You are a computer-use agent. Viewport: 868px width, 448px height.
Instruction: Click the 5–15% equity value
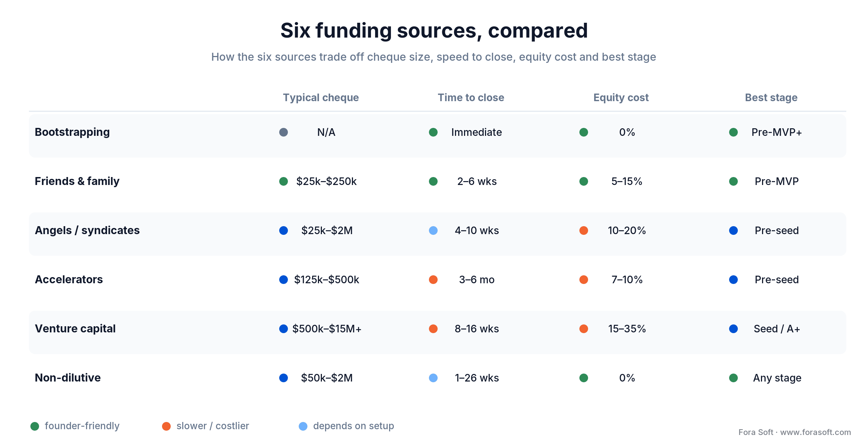(627, 181)
